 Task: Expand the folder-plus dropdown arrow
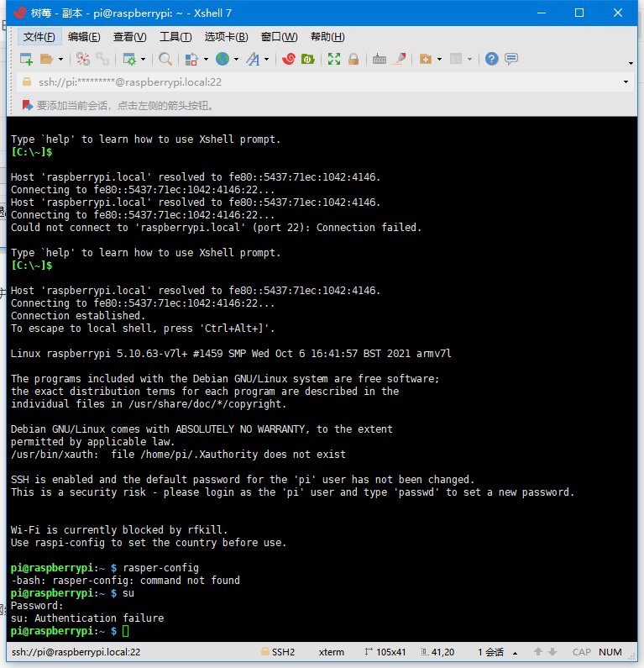pyautogui.click(x=440, y=59)
